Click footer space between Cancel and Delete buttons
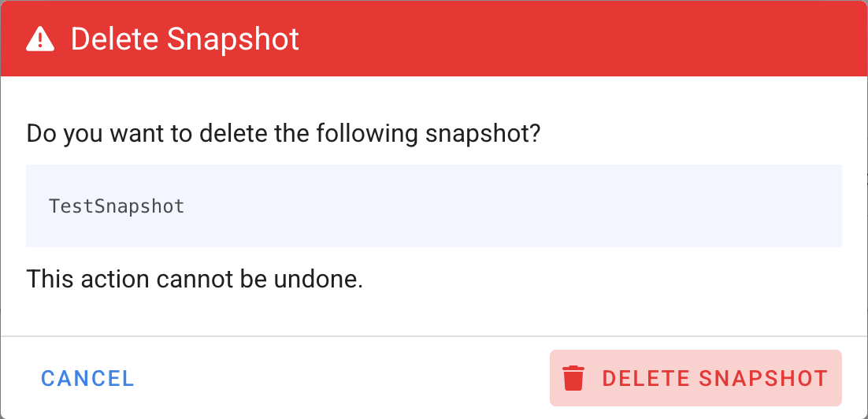Viewport: 868px width, 419px height. 339,379
